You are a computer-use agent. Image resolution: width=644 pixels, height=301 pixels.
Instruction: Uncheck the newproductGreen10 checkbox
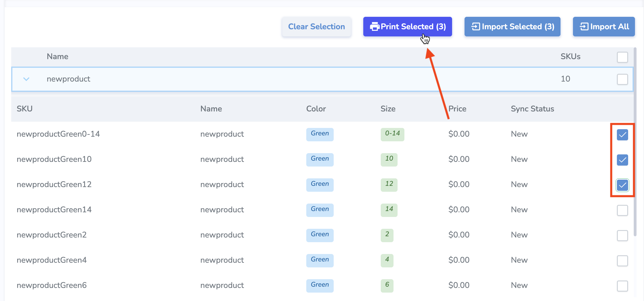pos(622,160)
